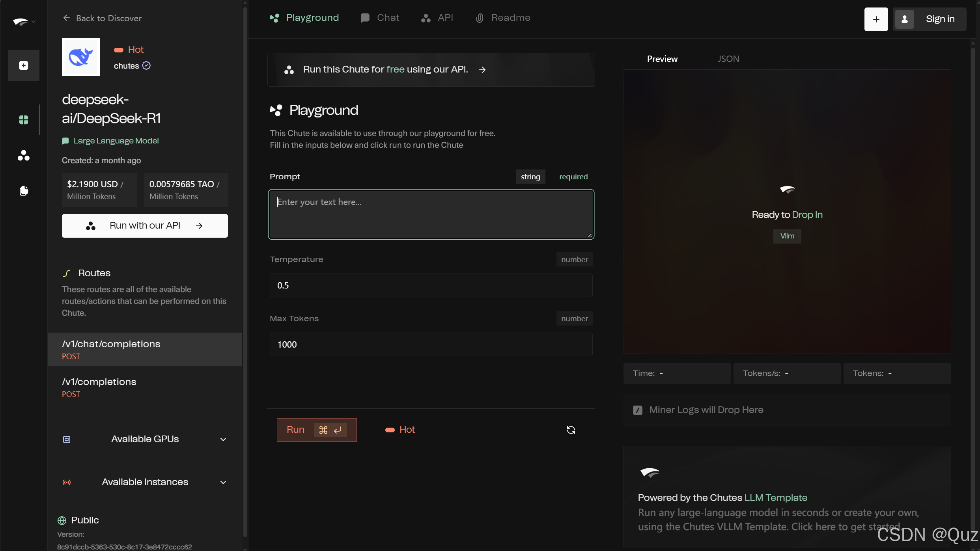Click the Run button
This screenshot has height=551, width=980.
pos(317,430)
